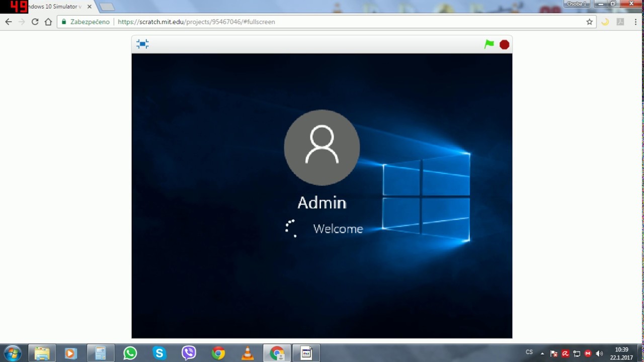644x362 pixels.
Task: Open the Windows Start menu
Action: [13, 353]
